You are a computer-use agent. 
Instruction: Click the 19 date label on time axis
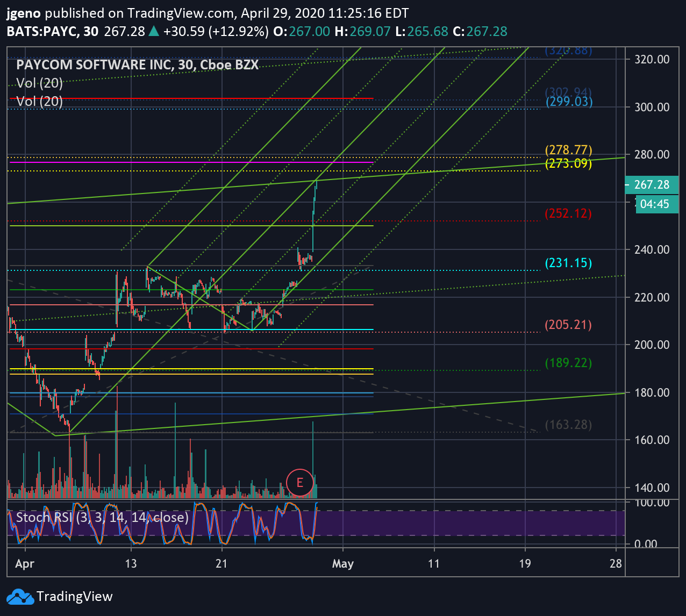pyautogui.click(x=525, y=563)
